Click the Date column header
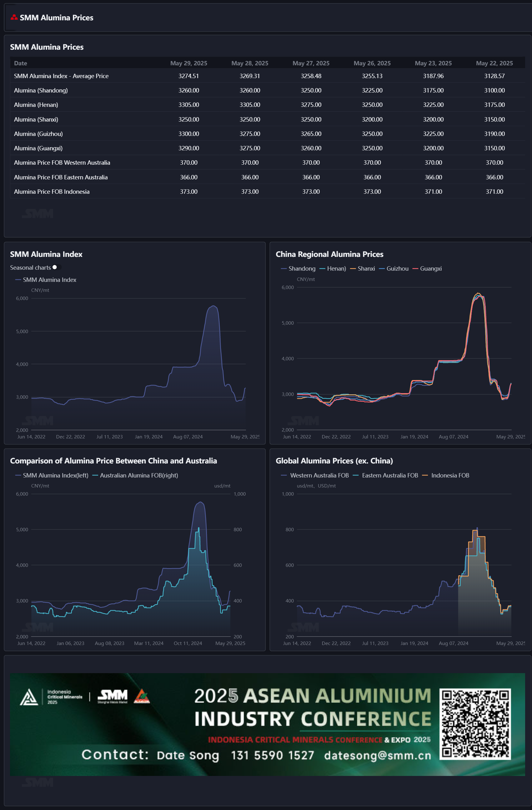 click(x=20, y=63)
